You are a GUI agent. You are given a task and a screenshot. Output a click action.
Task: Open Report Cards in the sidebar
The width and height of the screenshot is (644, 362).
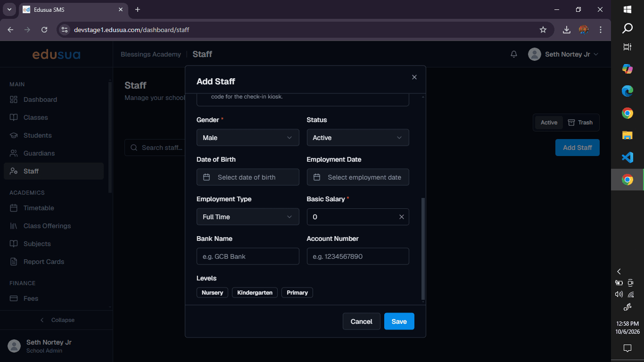(54, 262)
